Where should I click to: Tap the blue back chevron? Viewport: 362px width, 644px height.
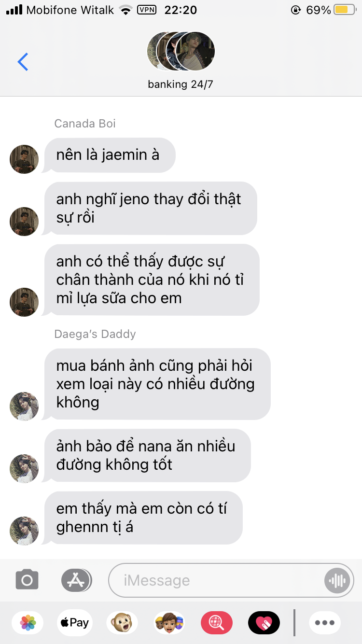tap(23, 62)
